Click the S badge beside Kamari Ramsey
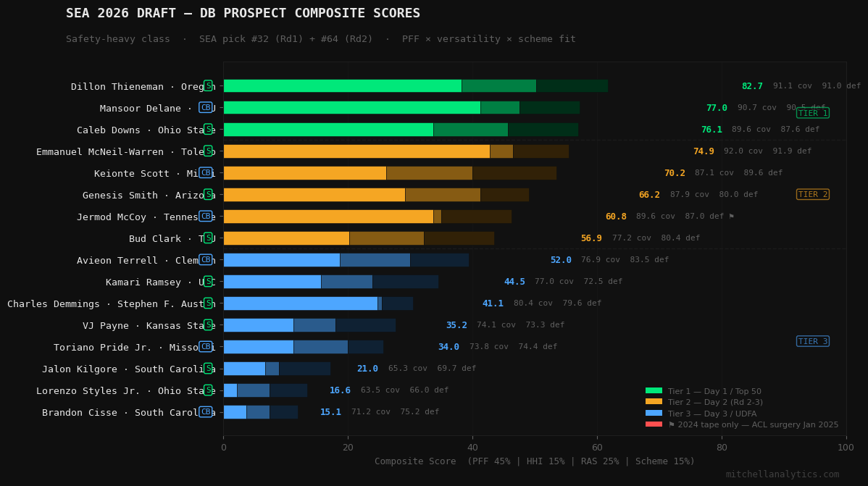The height and width of the screenshot is (486, 868). click(x=208, y=281)
